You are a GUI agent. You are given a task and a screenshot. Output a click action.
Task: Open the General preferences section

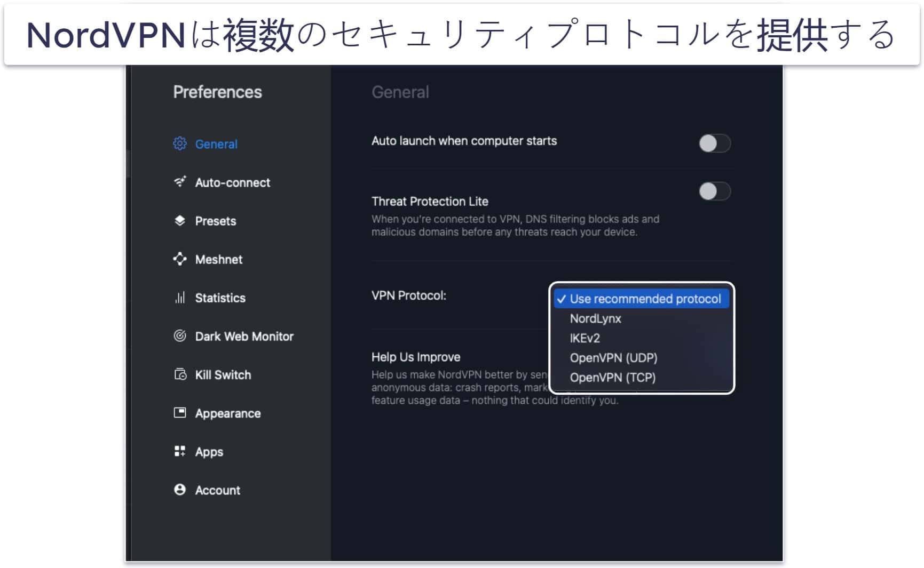click(216, 144)
